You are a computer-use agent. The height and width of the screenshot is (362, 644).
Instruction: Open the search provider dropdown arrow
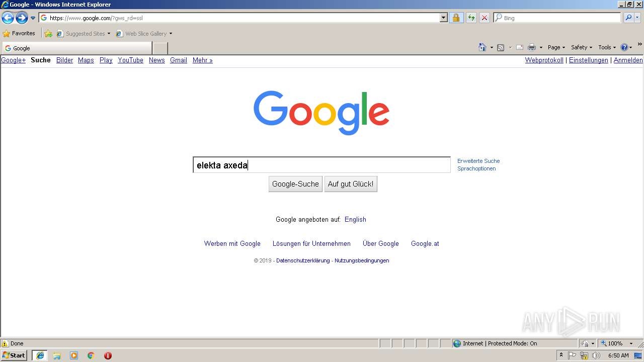[637, 18]
